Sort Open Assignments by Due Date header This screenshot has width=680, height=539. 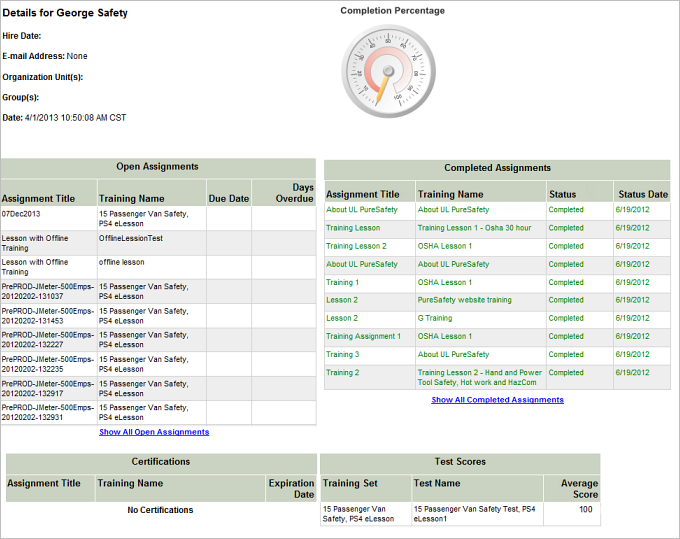pyautogui.click(x=228, y=198)
